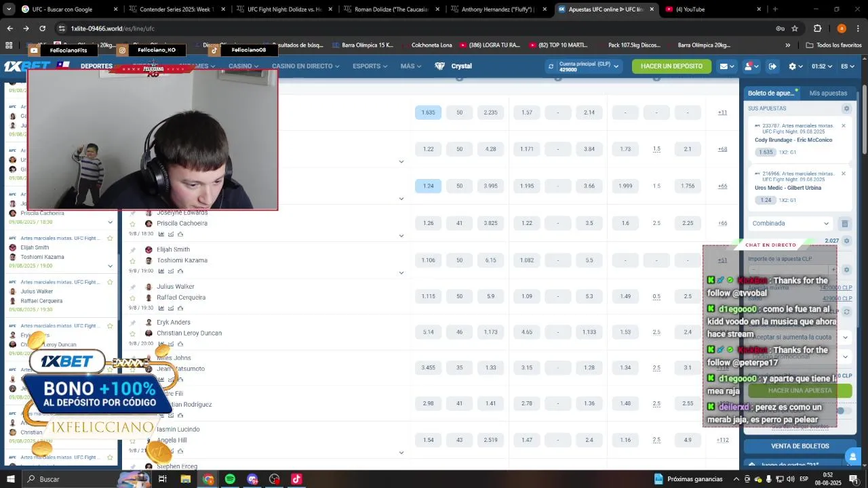
Task: Open the bookmarks apps grid icon
Action: point(9,45)
